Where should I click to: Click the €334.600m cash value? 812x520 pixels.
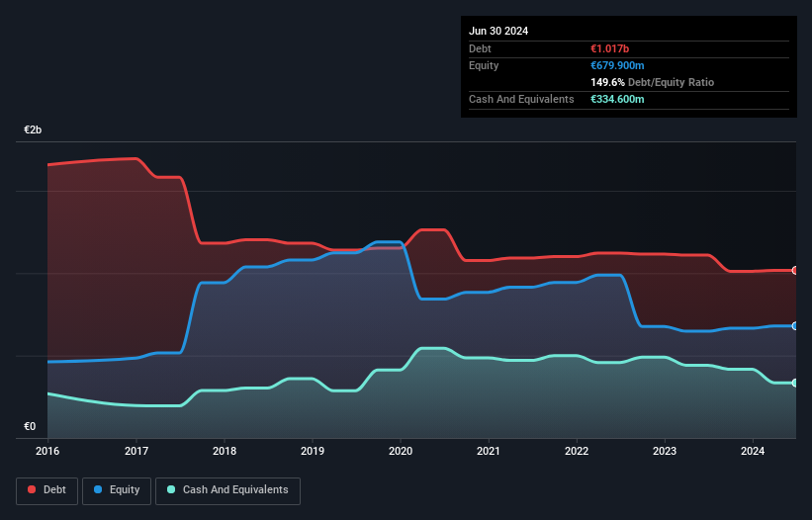point(617,99)
